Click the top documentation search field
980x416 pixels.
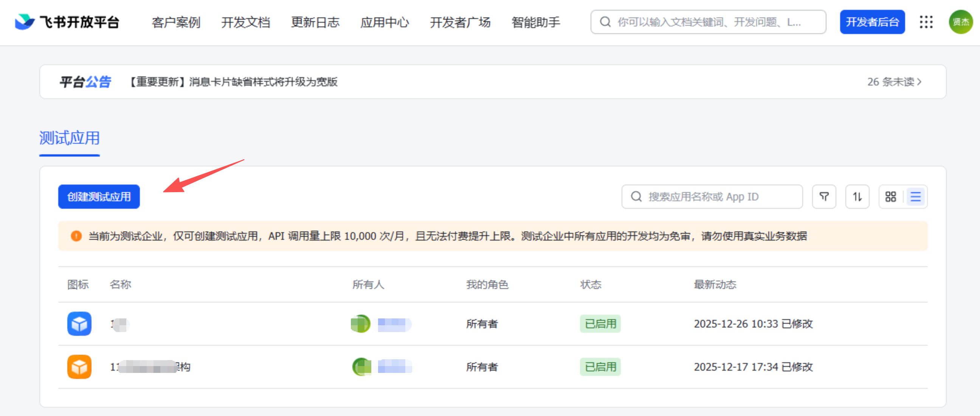(708, 22)
